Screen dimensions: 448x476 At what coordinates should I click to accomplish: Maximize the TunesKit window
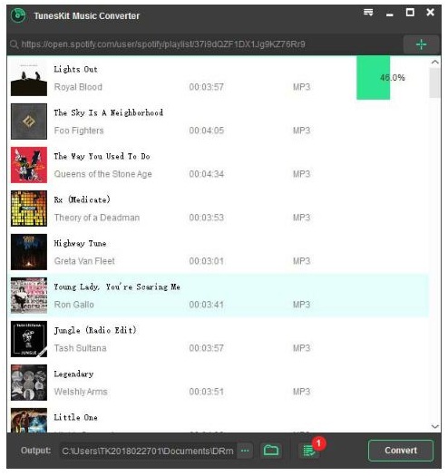pos(410,13)
